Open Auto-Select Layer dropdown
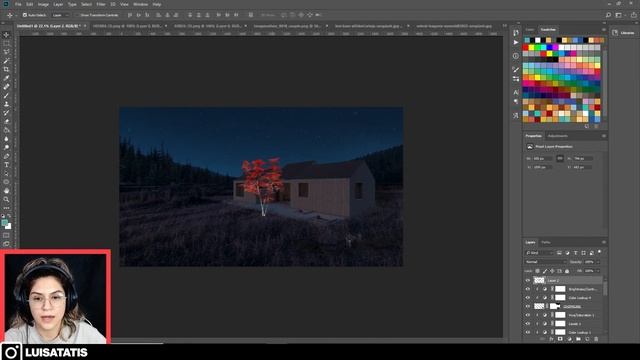The width and height of the screenshot is (640, 360). click(60, 15)
